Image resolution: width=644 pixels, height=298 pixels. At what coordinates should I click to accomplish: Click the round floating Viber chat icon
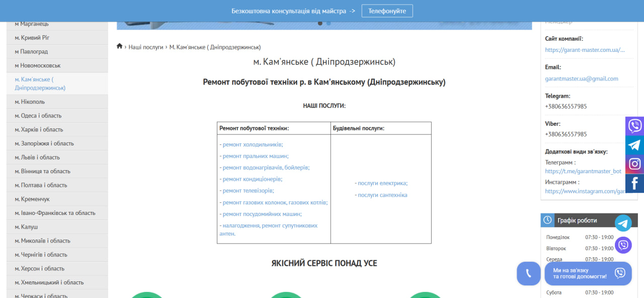coord(623,245)
